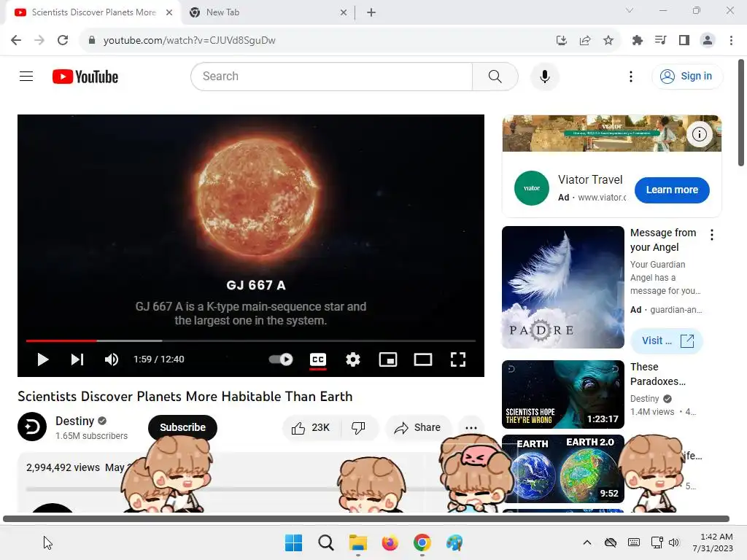Open taskbar Search
The height and width of the screenshot is (560, 747).
tap(326, 542)
